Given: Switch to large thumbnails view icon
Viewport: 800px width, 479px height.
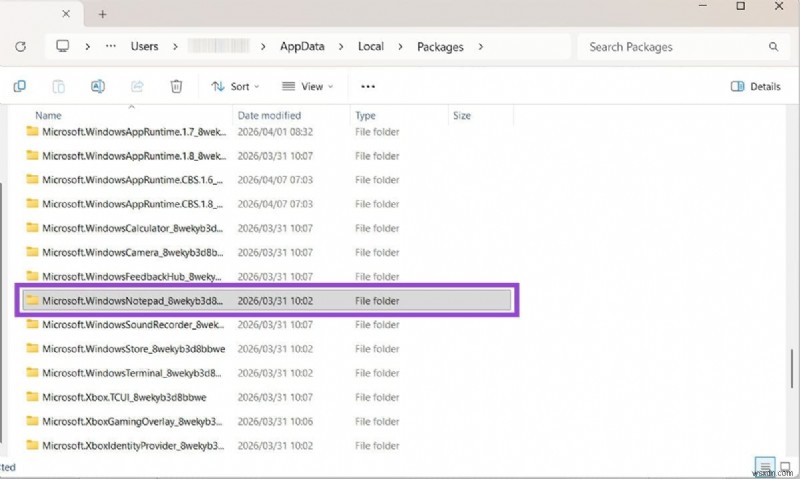Looking at the screenshot, I should click(x=785, y=466).
